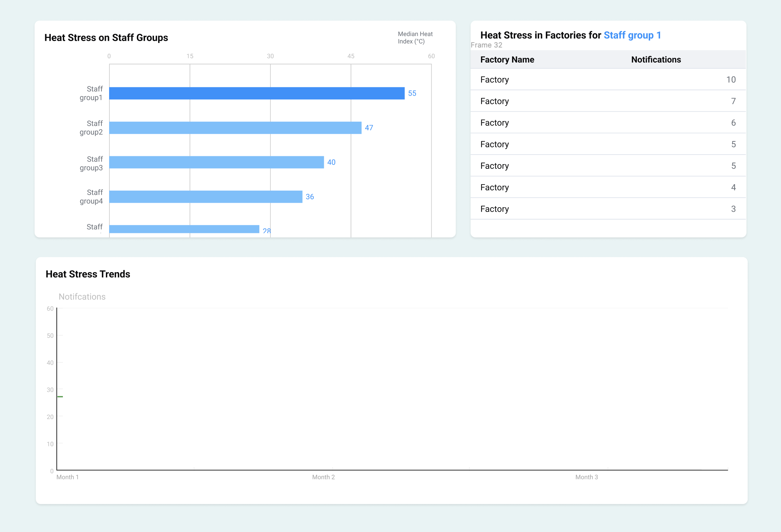
Task: Click the 'Median Heat Index (°C)' legend
Action: tap(415, 38)
